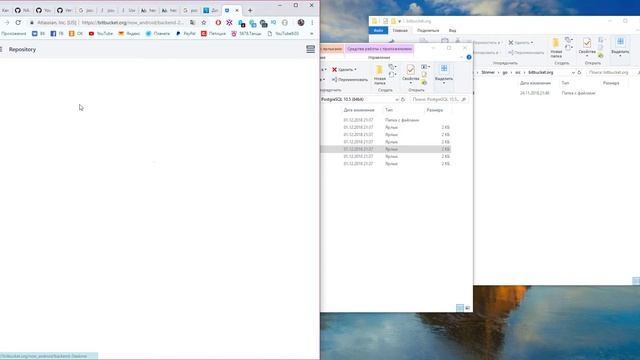Refresh the bitbucket.org folder view
The width and height of the screenshot is (640, 360).
click(x=579, y=72)
